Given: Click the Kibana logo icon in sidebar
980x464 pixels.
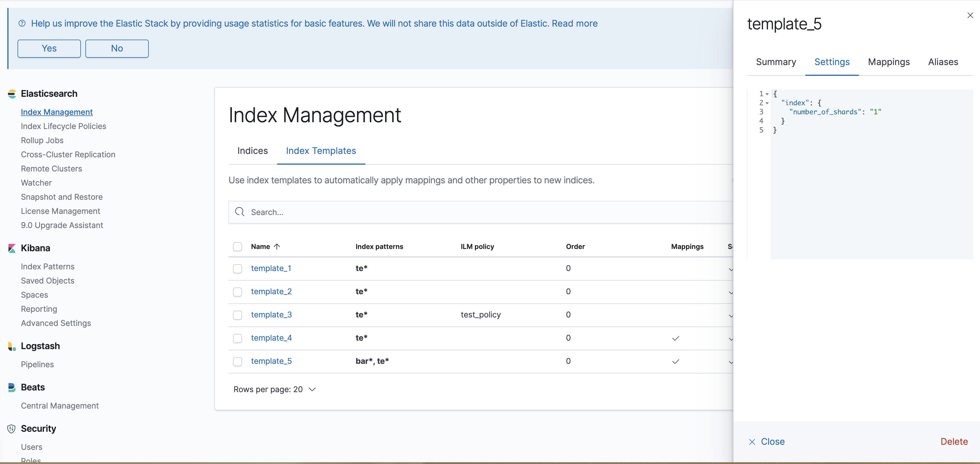Looking at the screenshot, I should click(12, 248).
